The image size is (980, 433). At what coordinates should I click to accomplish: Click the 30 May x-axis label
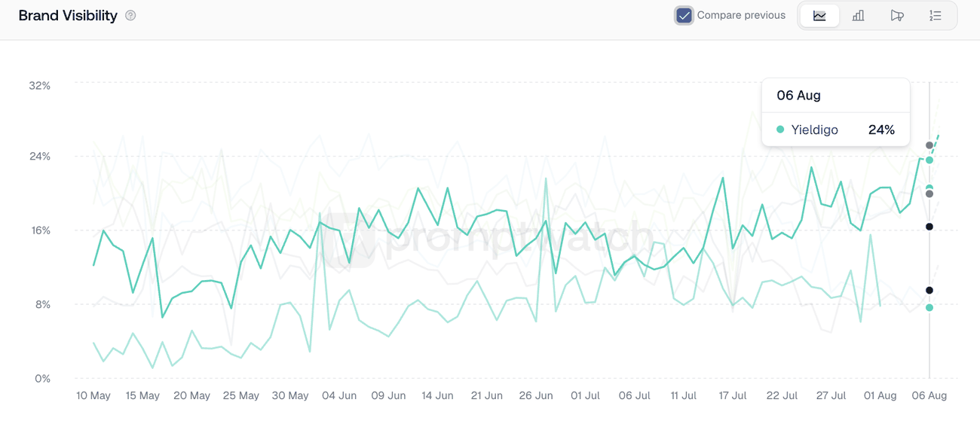pyautogui.click(x=290, y=395)
